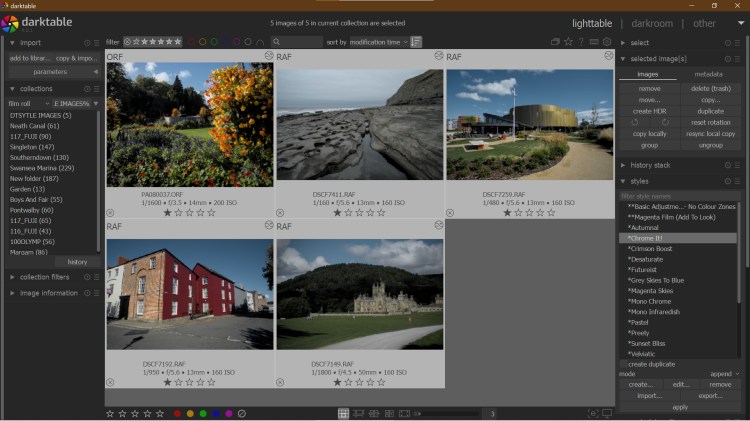Apply the green color label swatch at bottom
The image size is (750, 421).
point(203,413)
